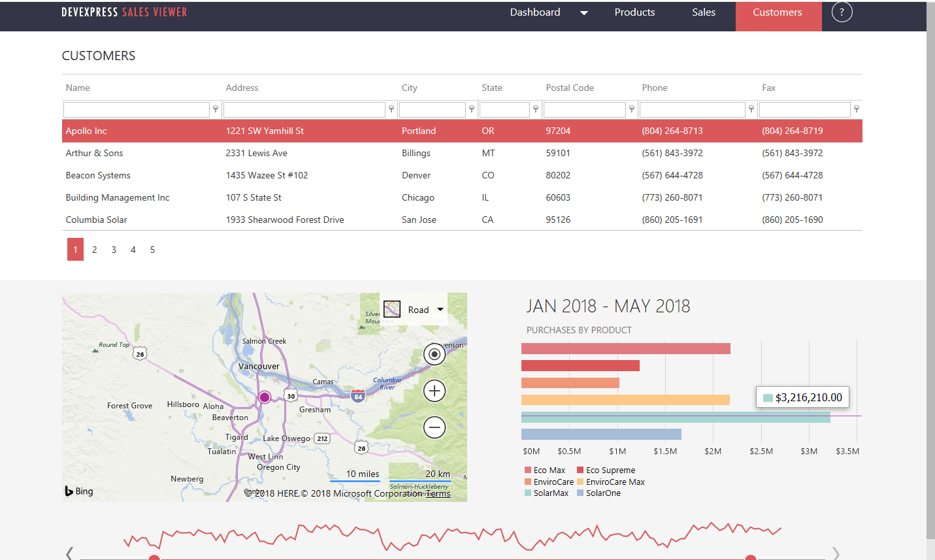Click the Address filter input field
935x560 pixels.
(x=304, y=109)
